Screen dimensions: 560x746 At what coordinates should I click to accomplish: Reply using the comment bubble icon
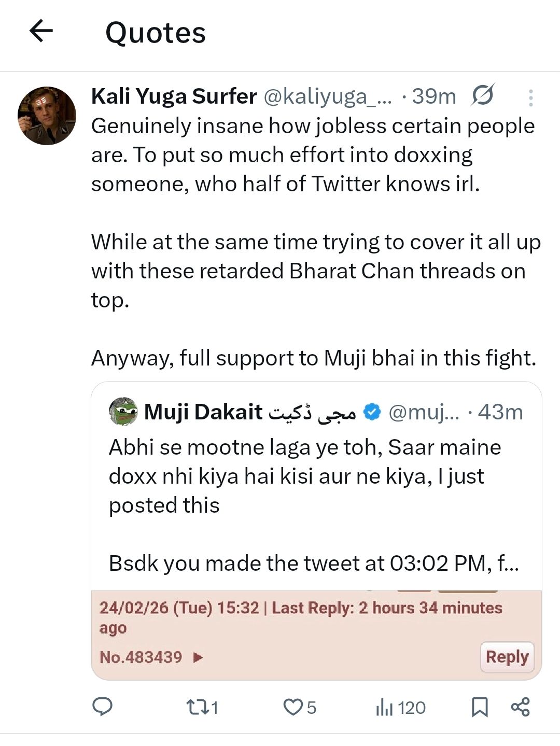(102, 707)
